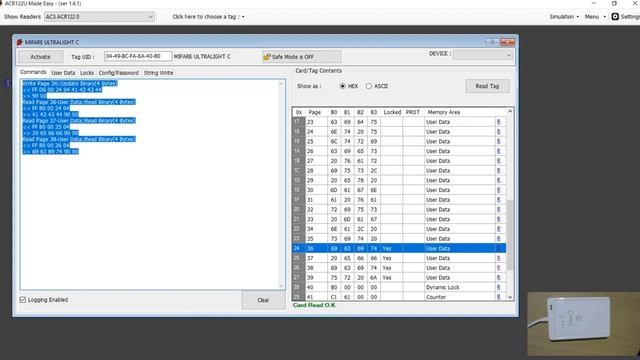
Task: Click the scroll down arrow of tag contents table
Action: [510, 297]
